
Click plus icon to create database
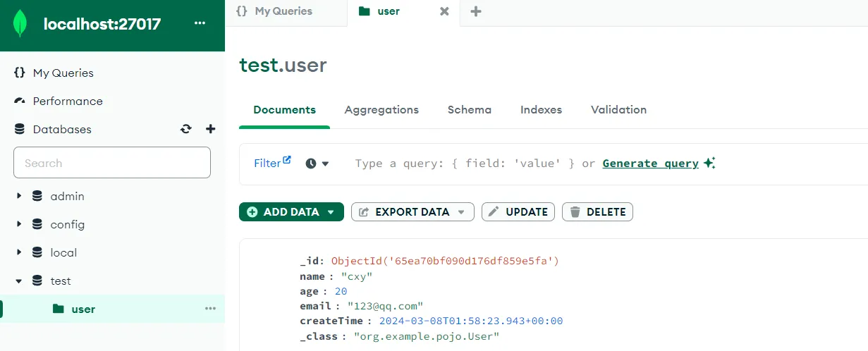coord(210,129)
